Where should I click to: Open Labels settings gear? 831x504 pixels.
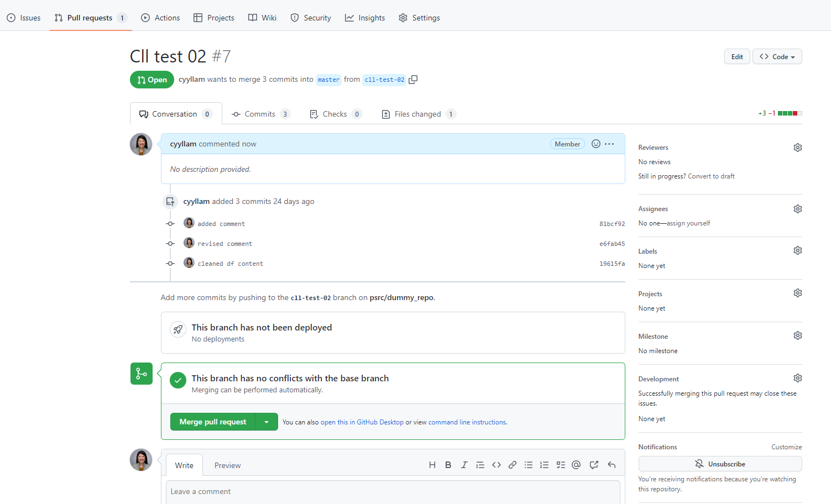[x=798, y=250]
